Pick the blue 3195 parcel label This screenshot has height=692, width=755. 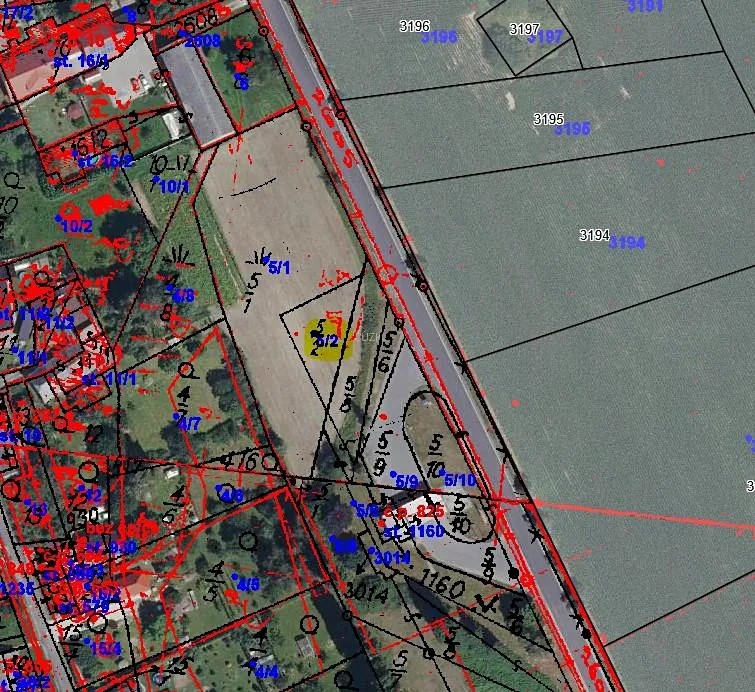point(572,129)
